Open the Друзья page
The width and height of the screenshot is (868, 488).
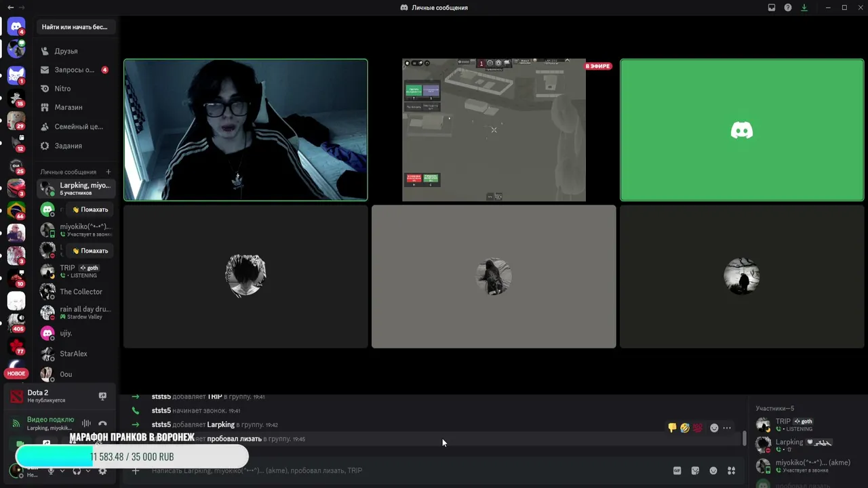76,51
